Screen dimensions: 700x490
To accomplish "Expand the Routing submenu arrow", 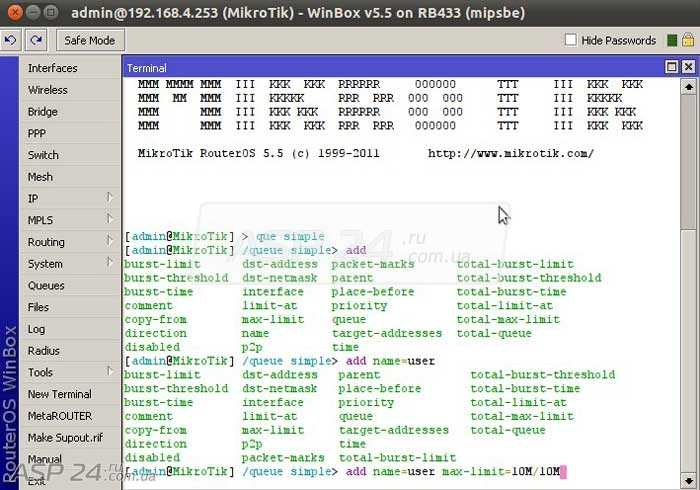I will pos(109,241).
